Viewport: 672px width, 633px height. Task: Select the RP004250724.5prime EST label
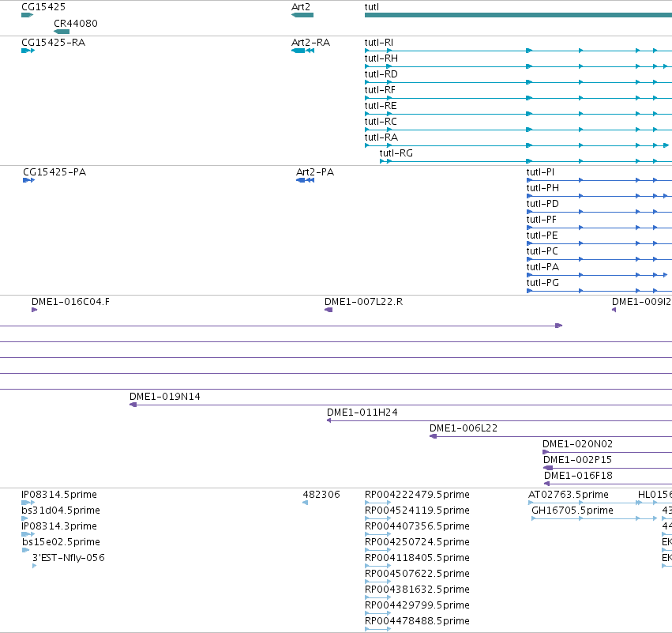[x=417, y=542]
